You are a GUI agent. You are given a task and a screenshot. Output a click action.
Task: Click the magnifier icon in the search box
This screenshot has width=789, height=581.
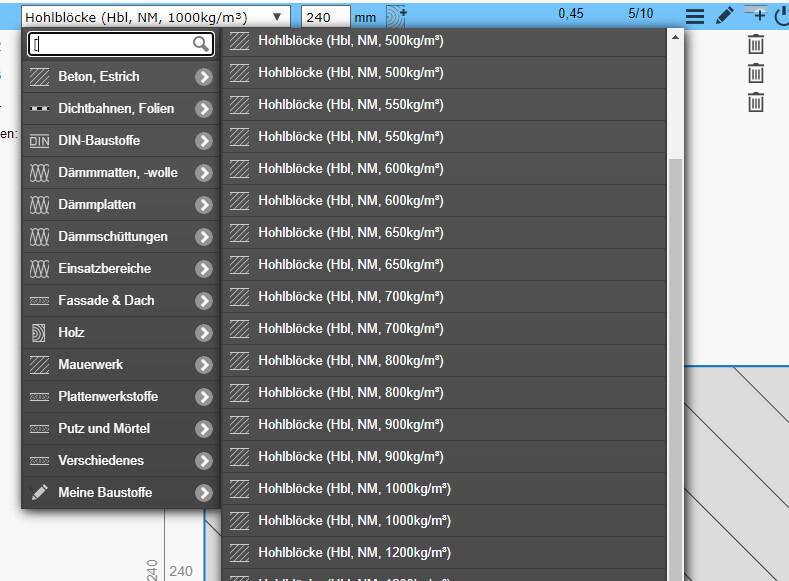click(201, 44)
